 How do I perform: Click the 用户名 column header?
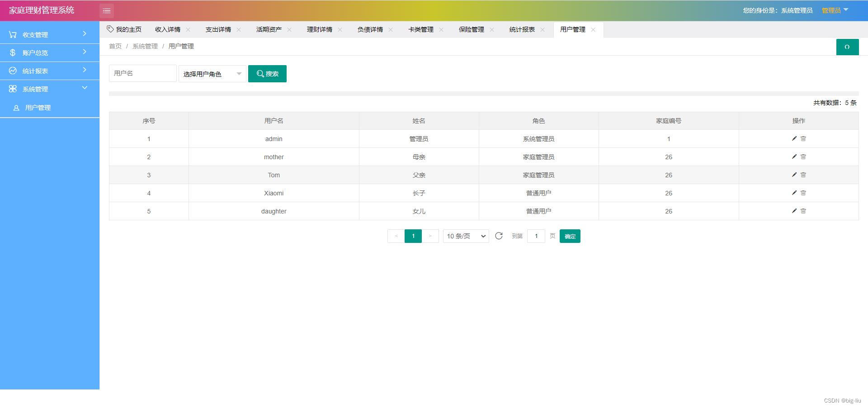274,121
